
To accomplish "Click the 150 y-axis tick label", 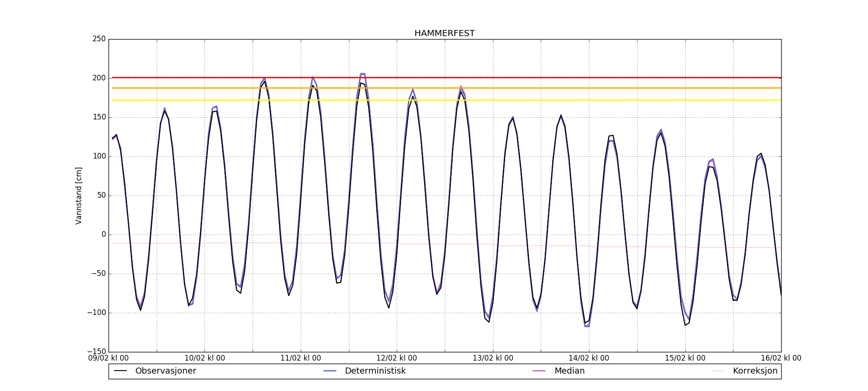I will [x=99, y=117].
